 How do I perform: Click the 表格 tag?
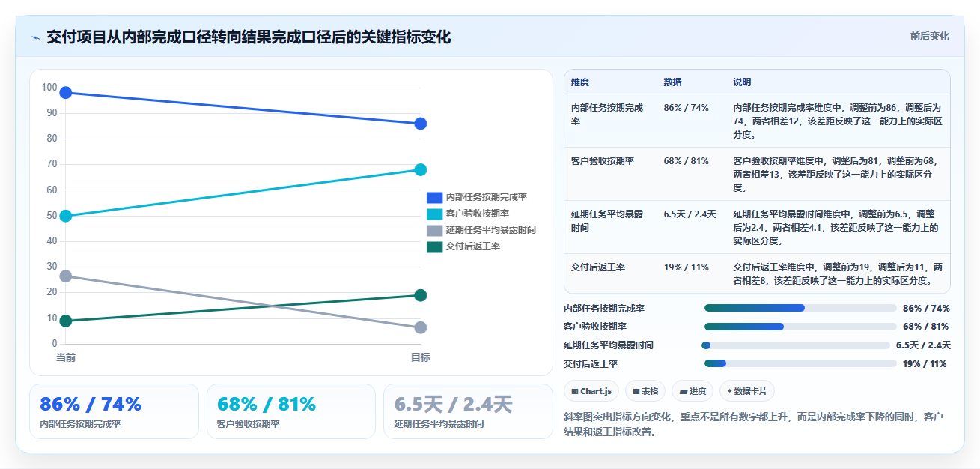click(645, 391)
